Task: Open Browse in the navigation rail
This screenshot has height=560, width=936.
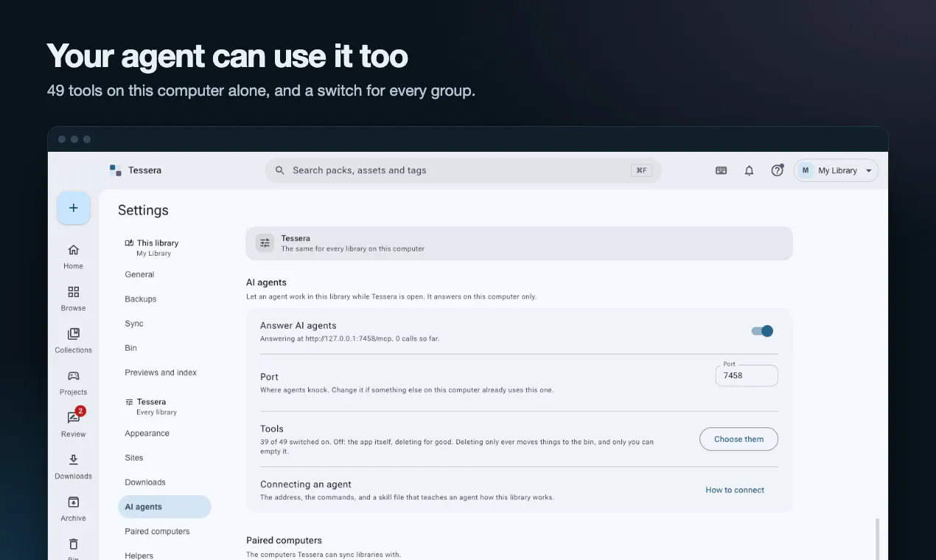Action: [74, 298]
